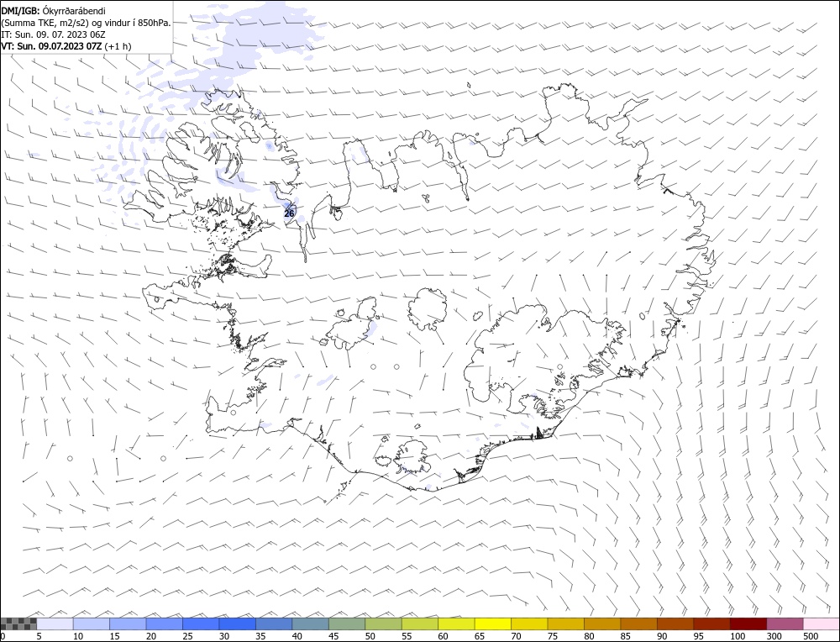
Task: Click the VT: Sun. 09.07.2023 07Z line
Action: 66,46
